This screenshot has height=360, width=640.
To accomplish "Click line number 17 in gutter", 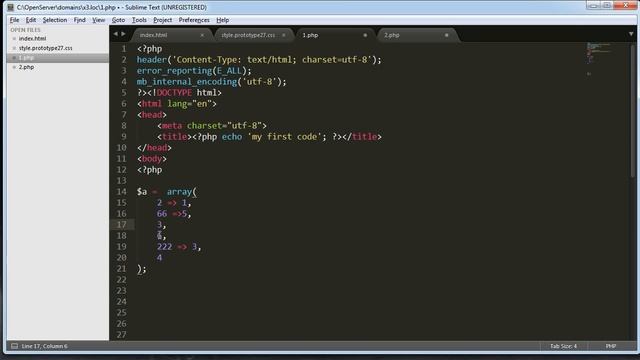I will point(122,225).
